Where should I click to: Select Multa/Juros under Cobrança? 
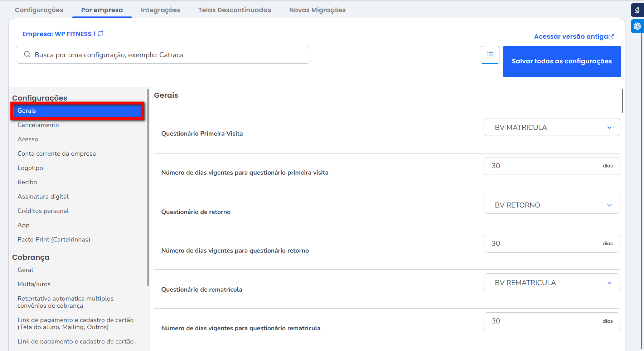tap(34, 284)
